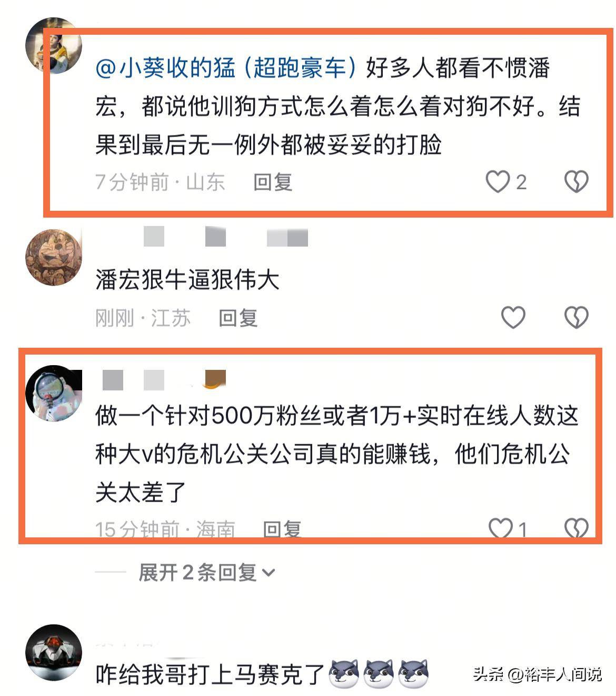Reply to the Shandong comment
Viewport: 616px width, 696px height.
(x=273, y=182)
